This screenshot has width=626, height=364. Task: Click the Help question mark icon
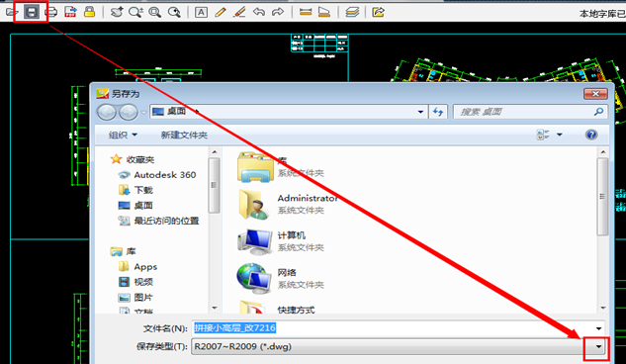point(591,135)
